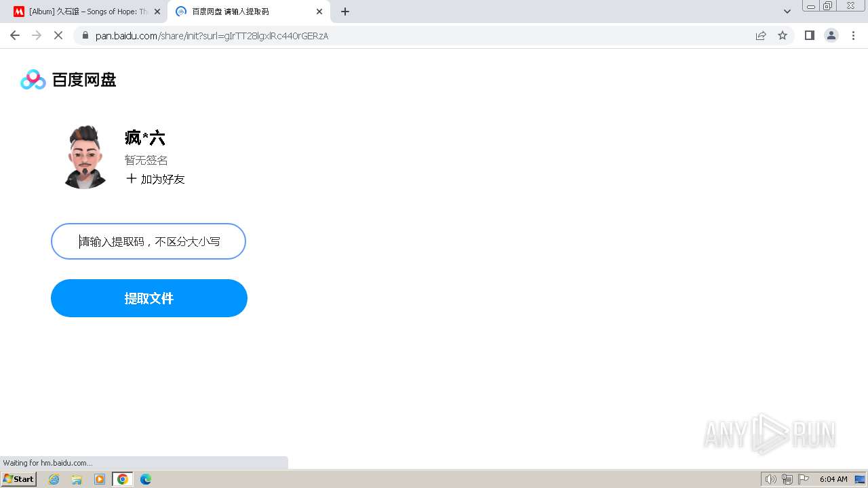The width and height of the screenshot is (868, 488).
Task: Open the Windows Start menu
Action: (x=19, y=479)
